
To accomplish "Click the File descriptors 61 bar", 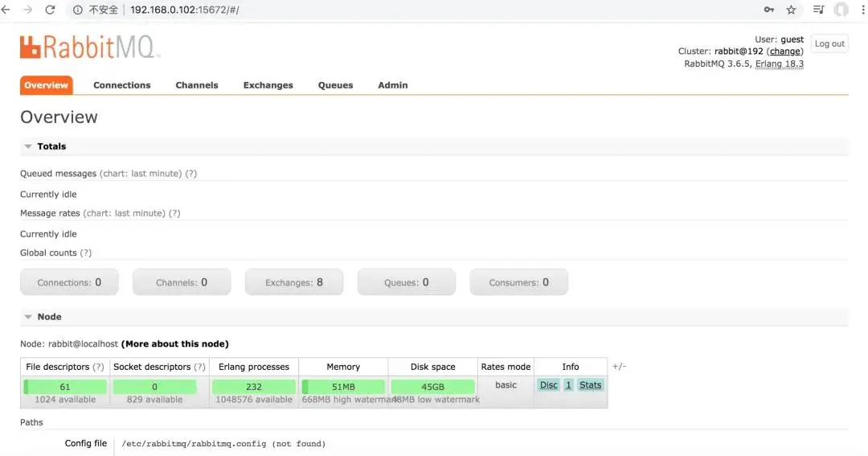I will pos(65,387).
